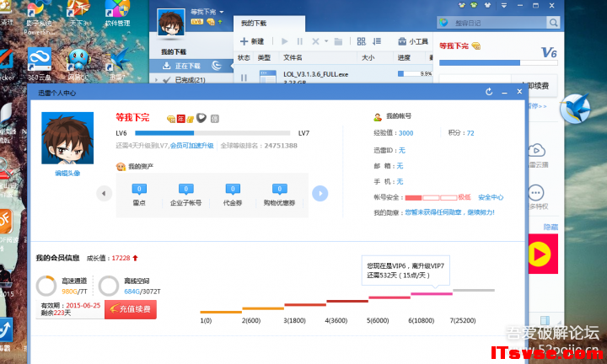Click the open folder icon in the toolbar
The image size is (607, 364).
(x=338, y=41)
